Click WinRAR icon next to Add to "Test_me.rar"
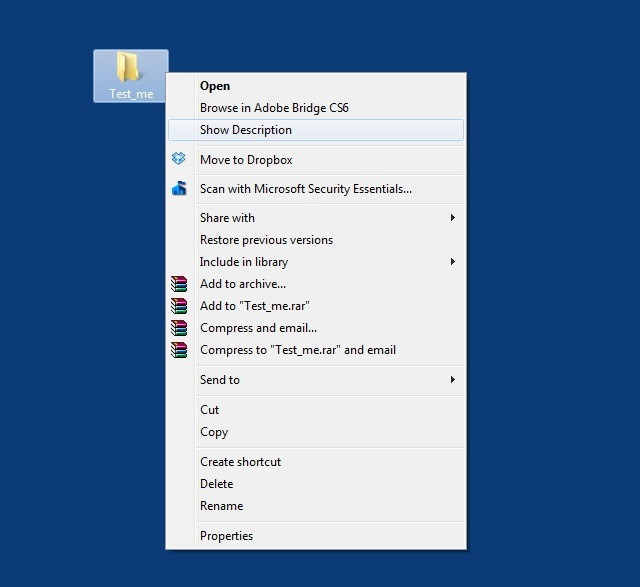Image resolution: width=640 pixels, height=587 pixels. click(179, 306)
